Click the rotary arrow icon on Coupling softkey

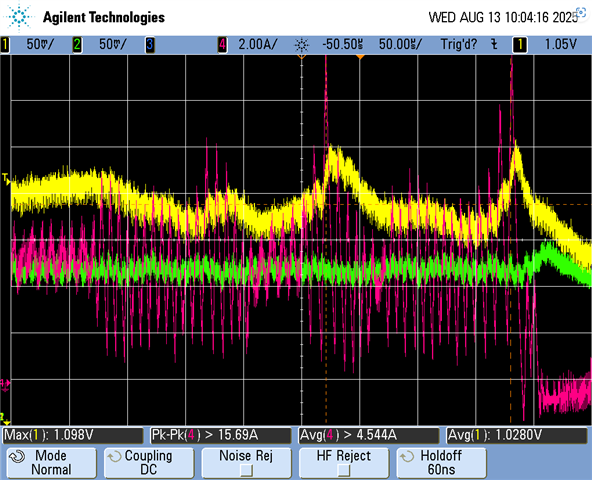point(114,457)
